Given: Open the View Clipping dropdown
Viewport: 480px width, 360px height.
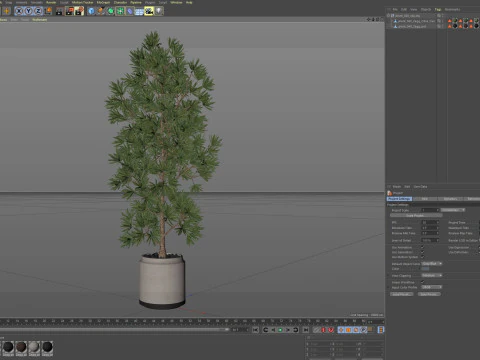Looking at the screenshot, I should point(432,275).
